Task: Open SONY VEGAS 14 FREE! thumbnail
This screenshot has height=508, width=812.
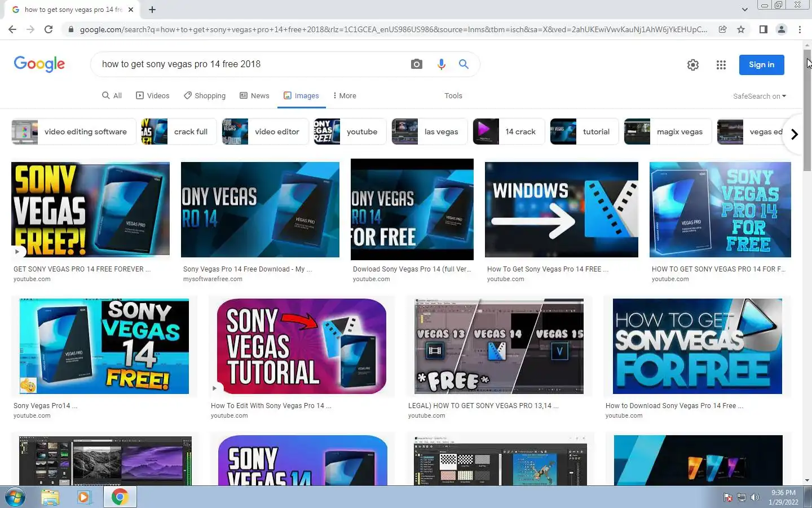Action: point(104,347)
